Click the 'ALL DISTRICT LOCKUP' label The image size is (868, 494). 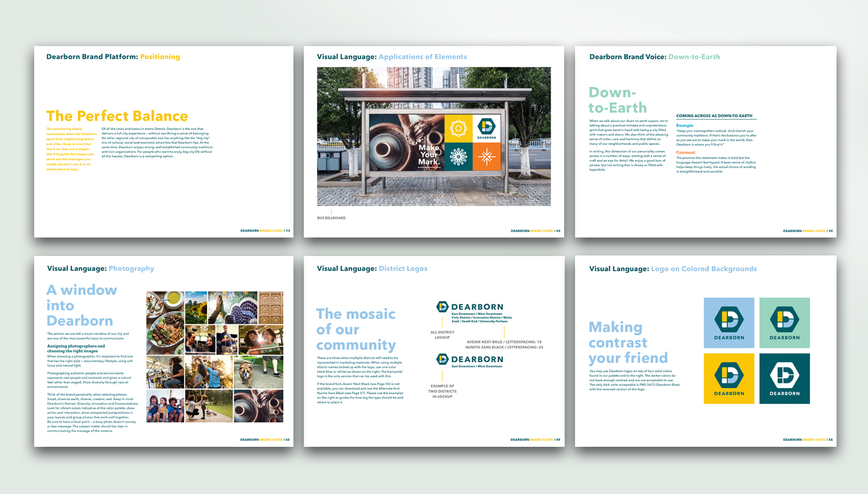[442, 335]
